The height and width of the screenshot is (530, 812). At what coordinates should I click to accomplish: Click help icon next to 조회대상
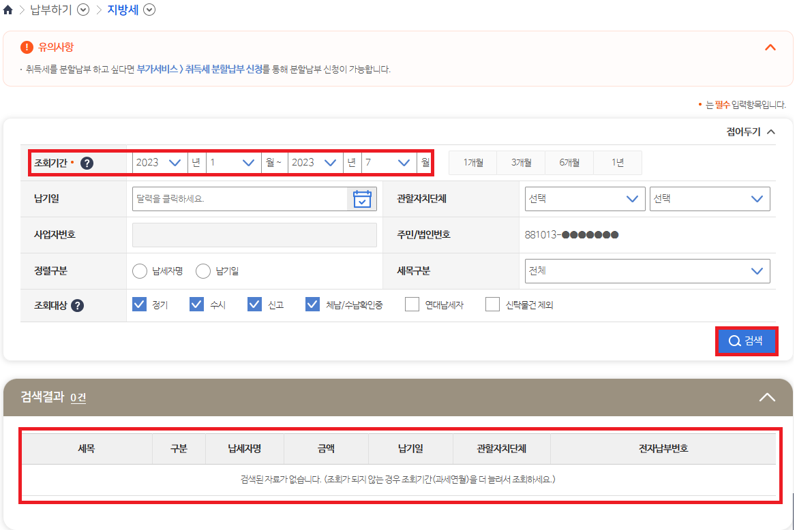coord(77,305)
